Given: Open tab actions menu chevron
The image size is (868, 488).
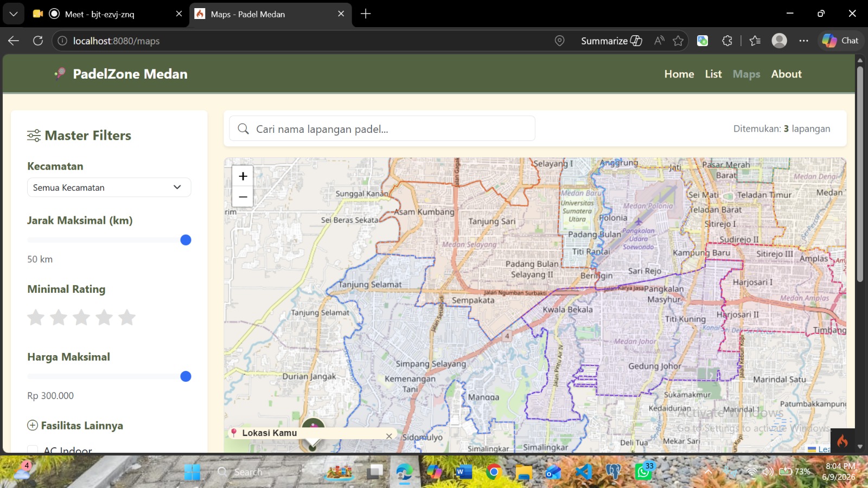Looking at the screenshot, I should [x=14, y=14].
